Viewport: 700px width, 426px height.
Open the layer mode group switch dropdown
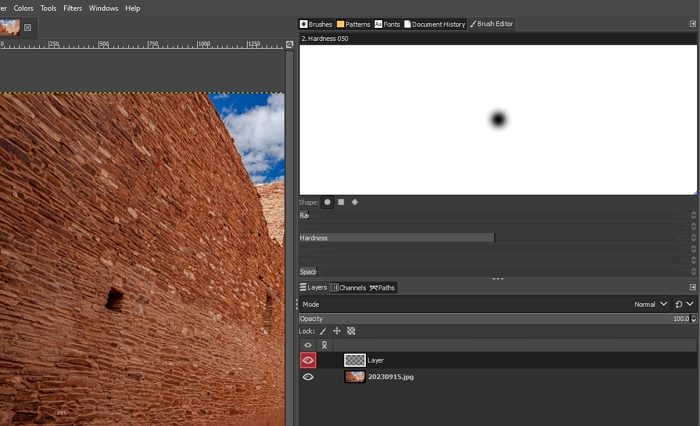[x=684, y=304]
